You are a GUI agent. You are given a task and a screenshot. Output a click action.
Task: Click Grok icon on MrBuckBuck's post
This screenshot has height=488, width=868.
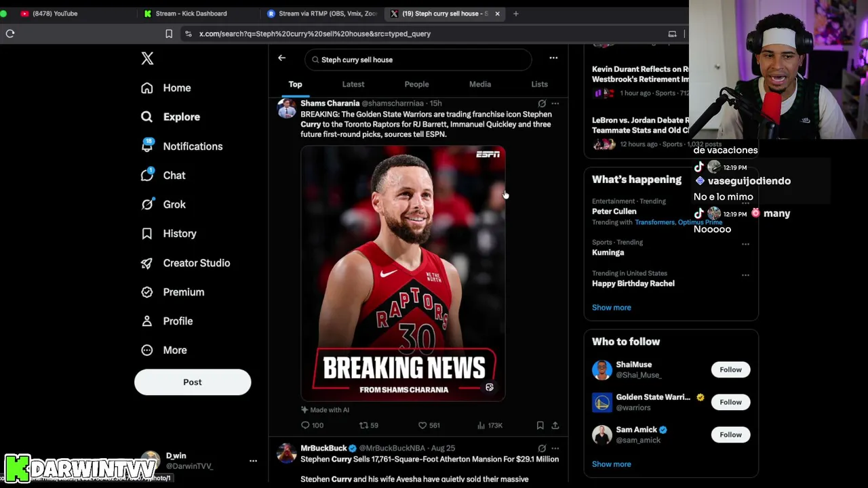coord(542,449)
